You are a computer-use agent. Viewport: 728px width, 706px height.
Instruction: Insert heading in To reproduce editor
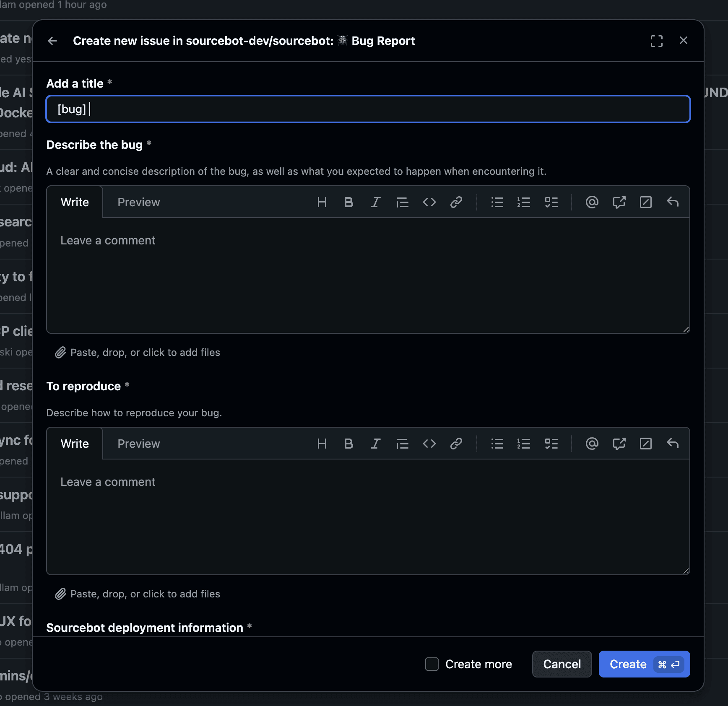[322, 444]
